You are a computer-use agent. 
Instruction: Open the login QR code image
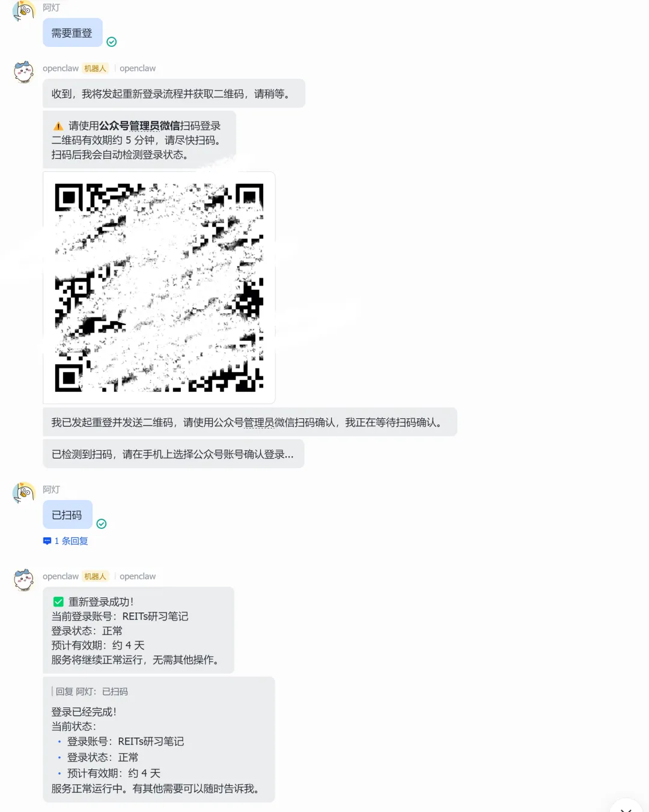click(x=159, y=288)
